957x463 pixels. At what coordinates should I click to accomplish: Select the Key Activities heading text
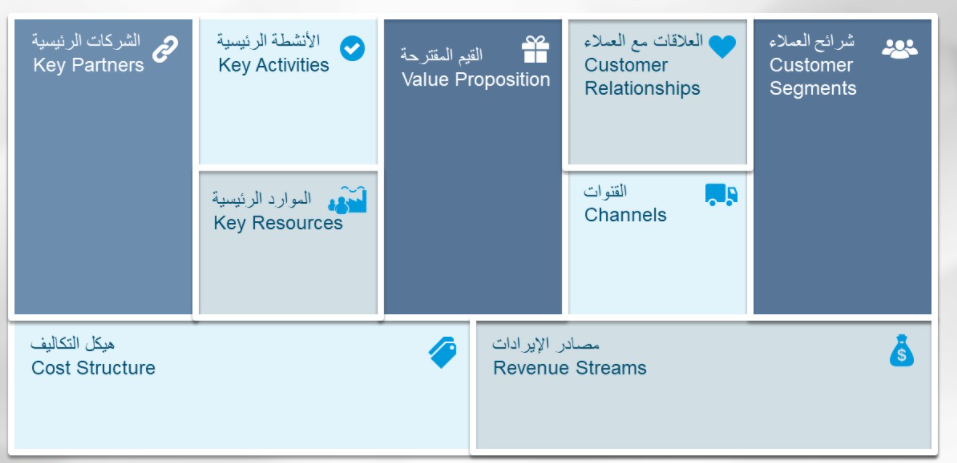pos(273,65)
